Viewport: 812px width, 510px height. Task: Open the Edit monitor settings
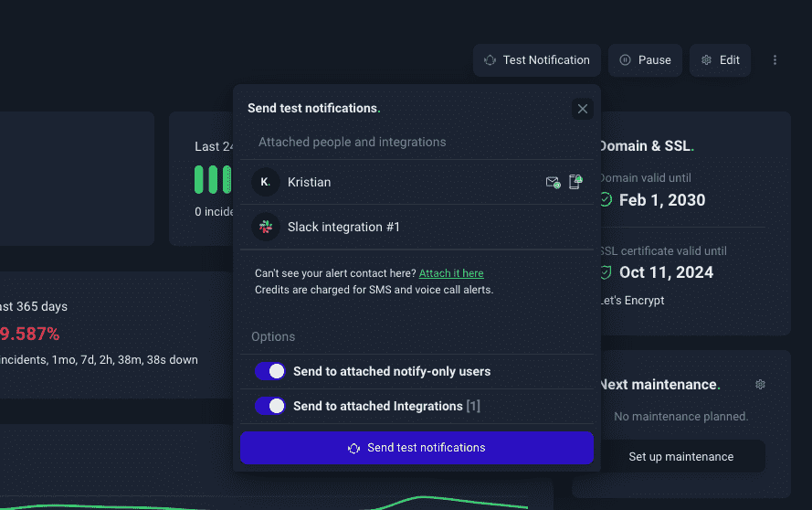pyautogui.click(x=720, y=60)
